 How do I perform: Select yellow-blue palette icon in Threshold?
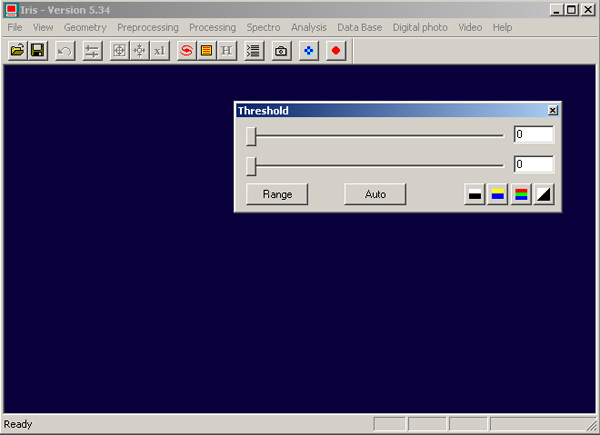pos(497,194)
